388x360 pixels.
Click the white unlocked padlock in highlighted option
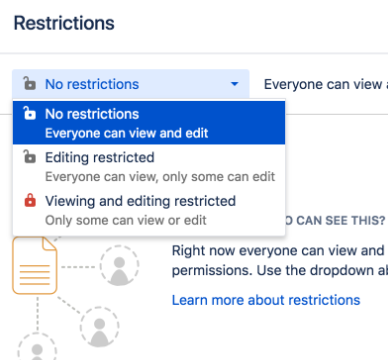(x=29, y=113)
